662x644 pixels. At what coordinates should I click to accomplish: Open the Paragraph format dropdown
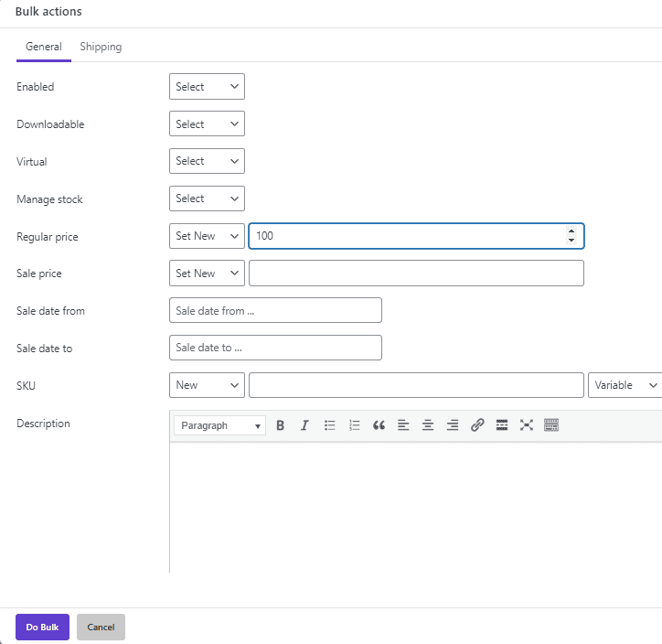220,425
